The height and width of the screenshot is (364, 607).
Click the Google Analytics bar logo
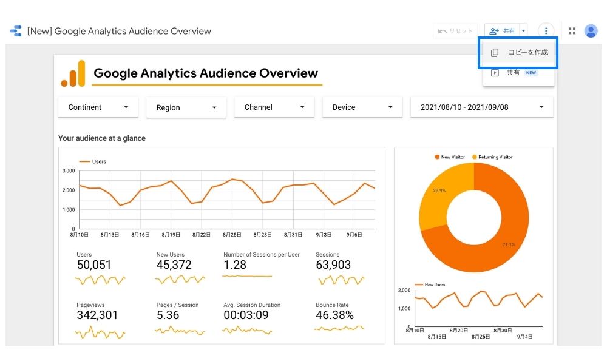[73, 73]
